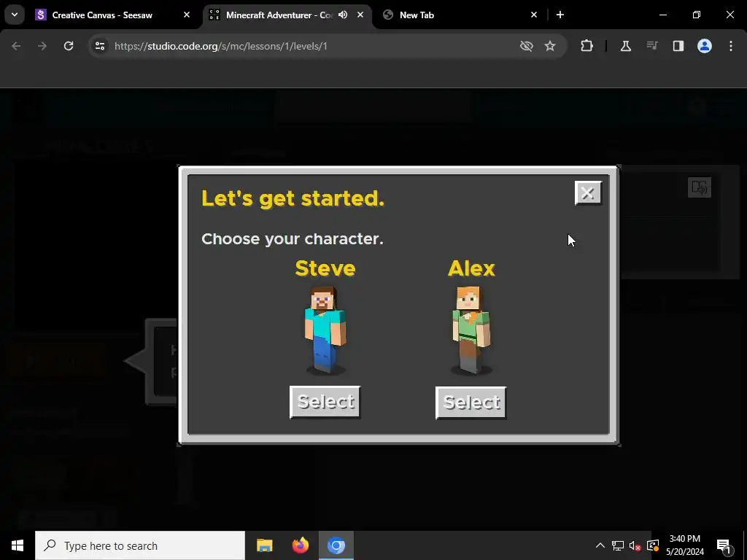
Task: Open the notification center icon
Action: (724, 545)
